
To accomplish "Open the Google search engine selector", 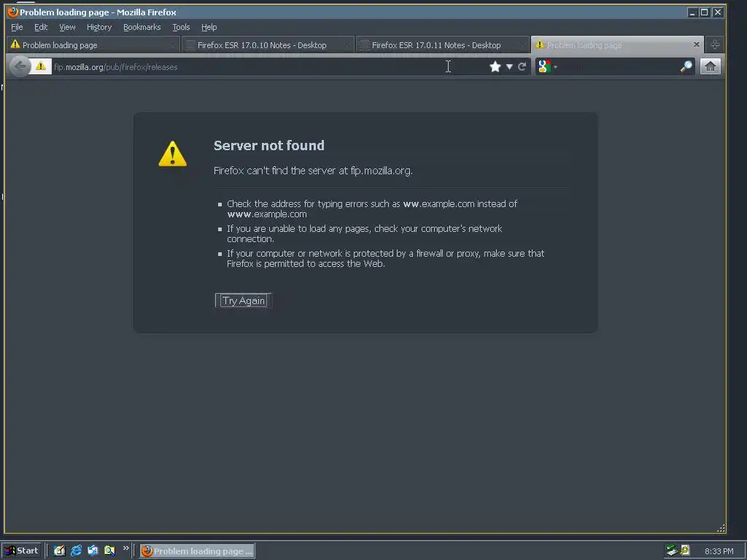I will pyautogui.click(x=547, y=66).
